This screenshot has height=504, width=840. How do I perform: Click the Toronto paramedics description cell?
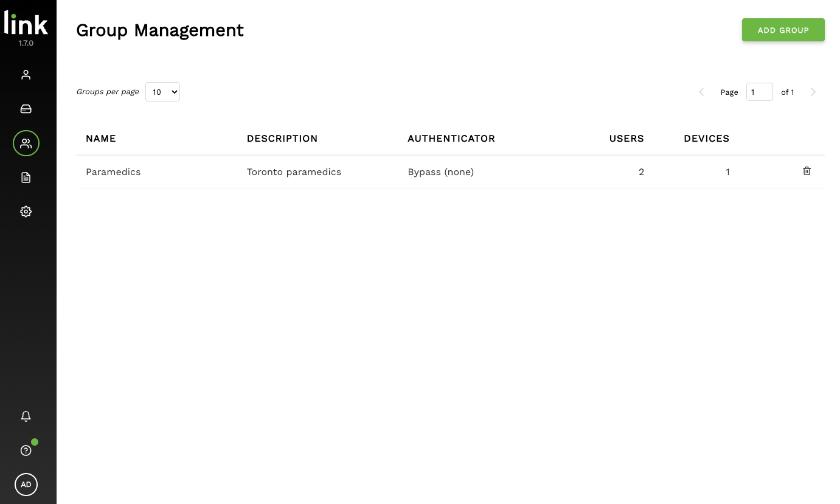294,172
